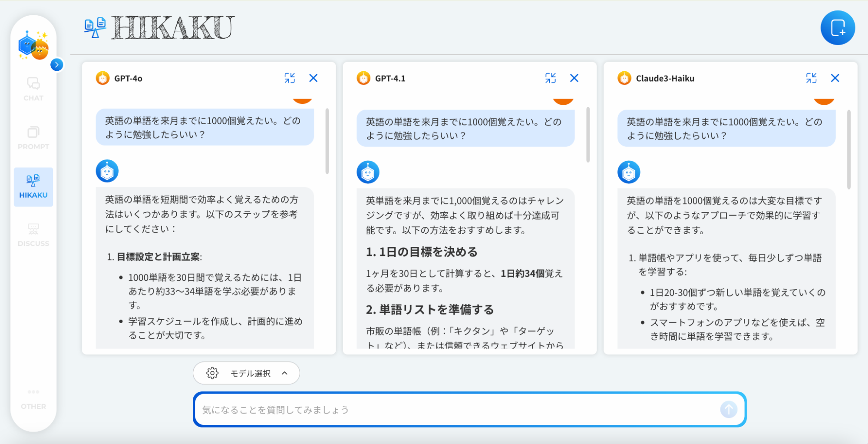Open the DISCUSS section in the sidebar
The height and width of the screenshot is (444, 868).
33,235
